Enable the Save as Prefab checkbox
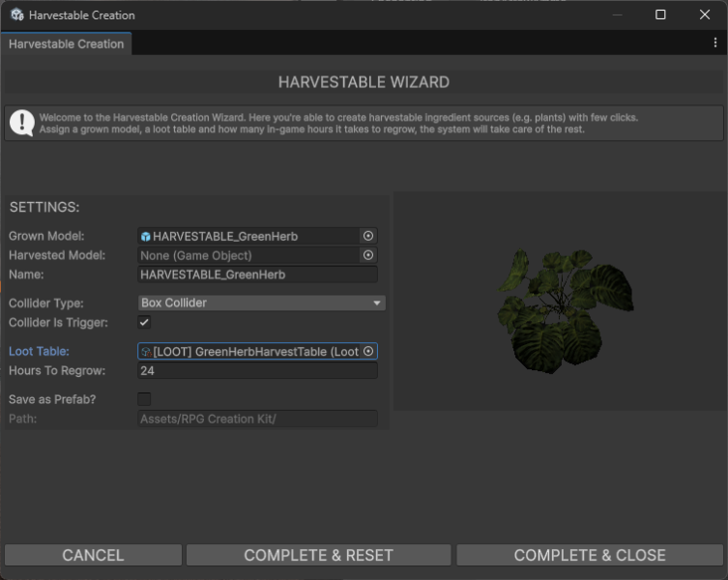Screen dimensions: 728x580 pyautogui.click(x=144, y=399)
